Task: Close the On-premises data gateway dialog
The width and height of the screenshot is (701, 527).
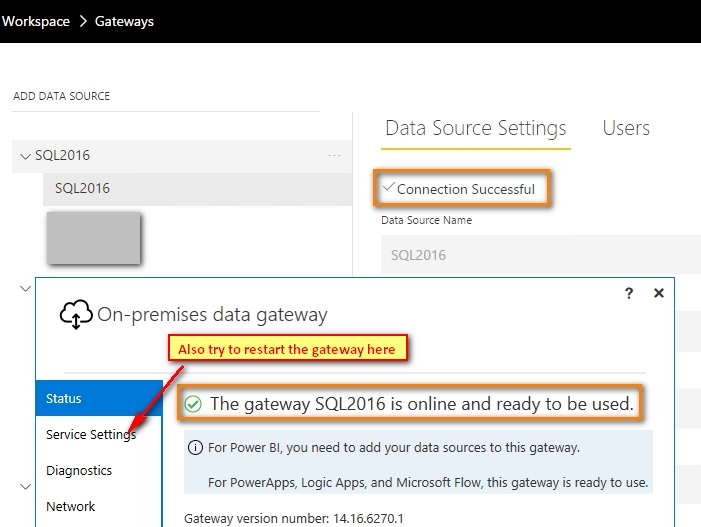Action: point(659,293)
